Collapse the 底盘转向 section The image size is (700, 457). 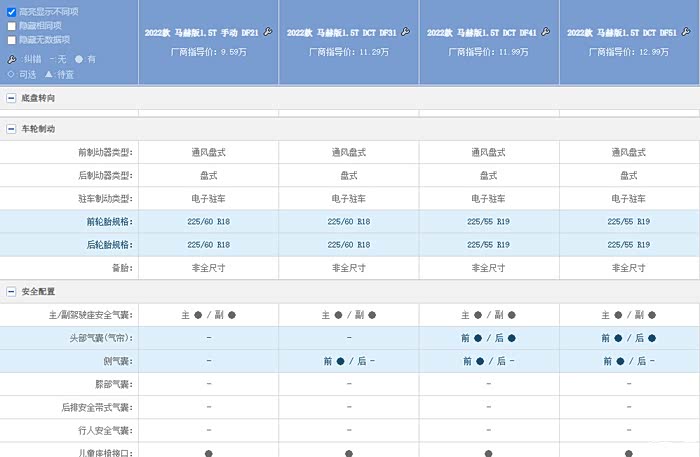(x=11, y=99)
